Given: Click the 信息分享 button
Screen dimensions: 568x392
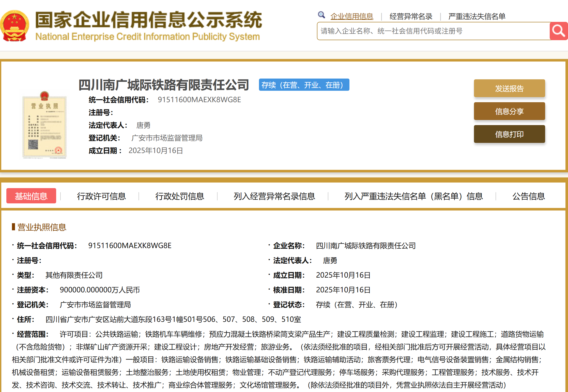Looking at the screenshot, I should pyautogui.click(x=509, y=111).
